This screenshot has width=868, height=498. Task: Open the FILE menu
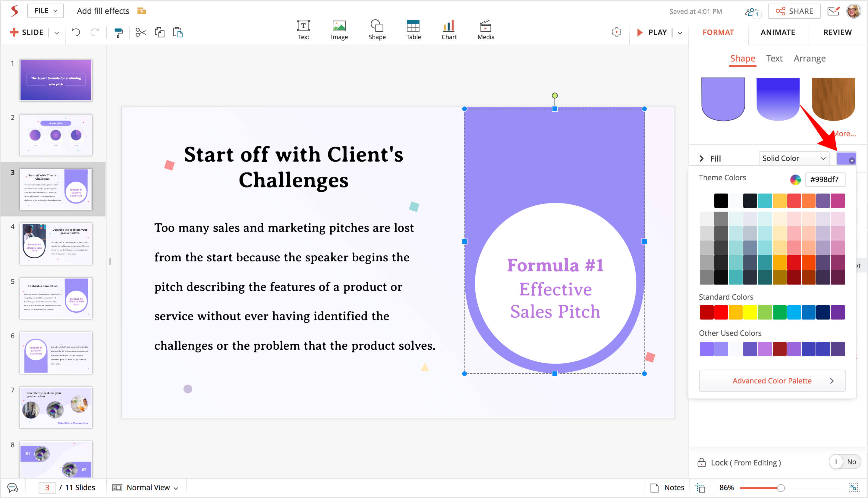46,11
